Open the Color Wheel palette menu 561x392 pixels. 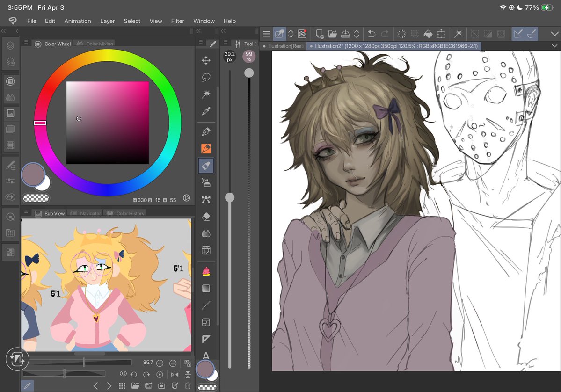pos(26,42)
